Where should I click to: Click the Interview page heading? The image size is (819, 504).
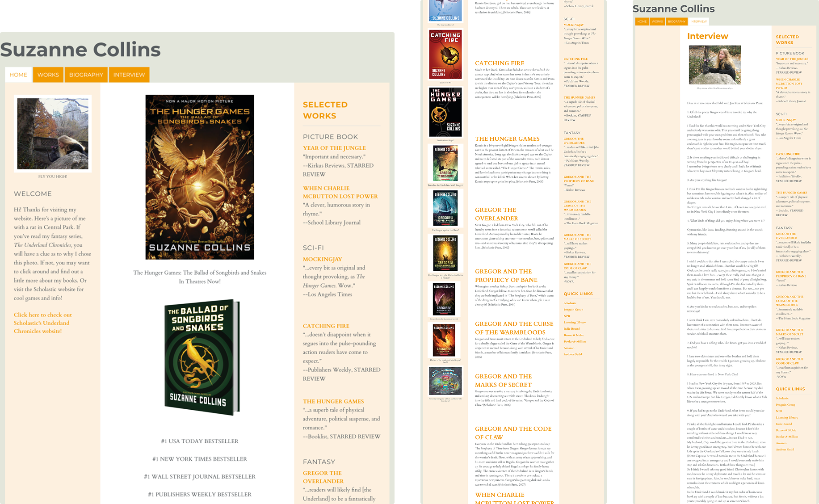click(x=708, y=36)
